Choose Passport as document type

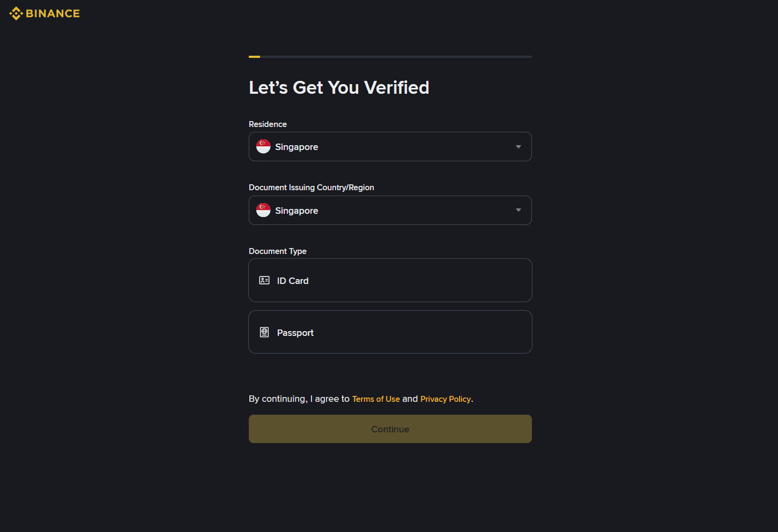[x=390, y=332]
